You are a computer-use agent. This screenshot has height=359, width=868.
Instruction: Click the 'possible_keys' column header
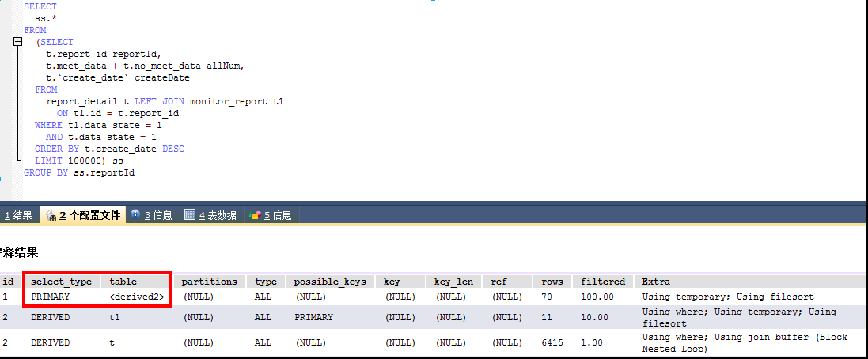pyautogui.click(x=330, y=282)
